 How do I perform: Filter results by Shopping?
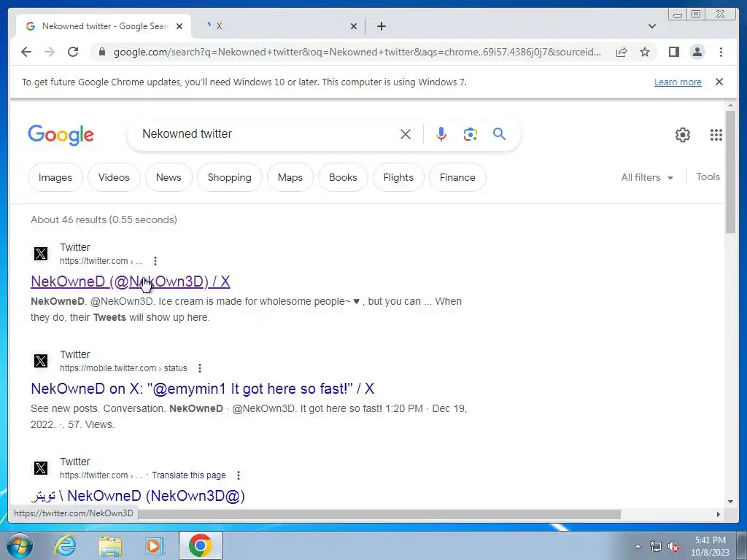pyautogui.click(x=230, y=178)
